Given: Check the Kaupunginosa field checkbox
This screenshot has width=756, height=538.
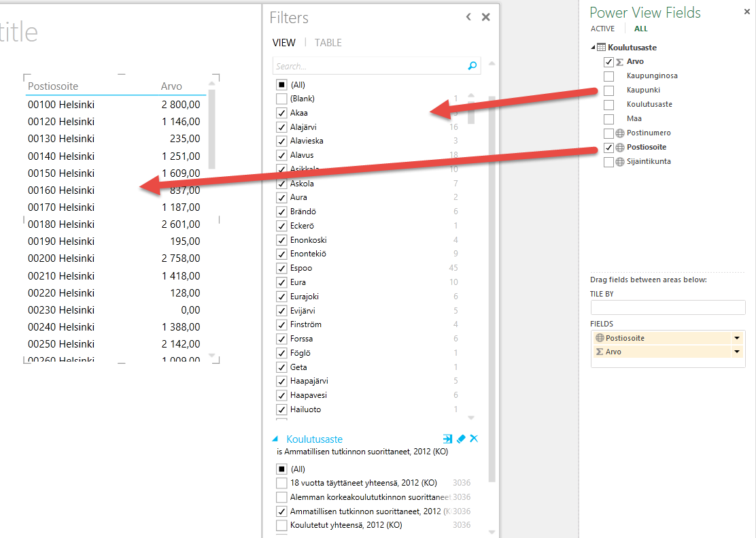Looking at the screenshot, I should [608, 76].
